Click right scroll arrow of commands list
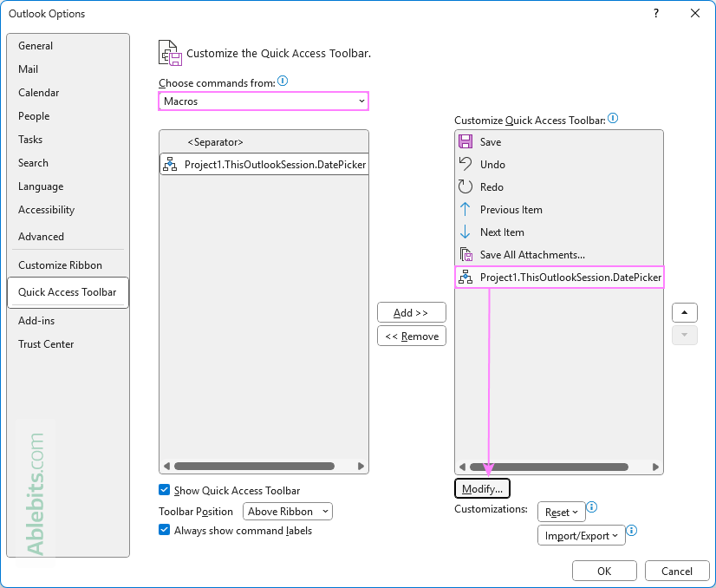 tap(361, 466)
